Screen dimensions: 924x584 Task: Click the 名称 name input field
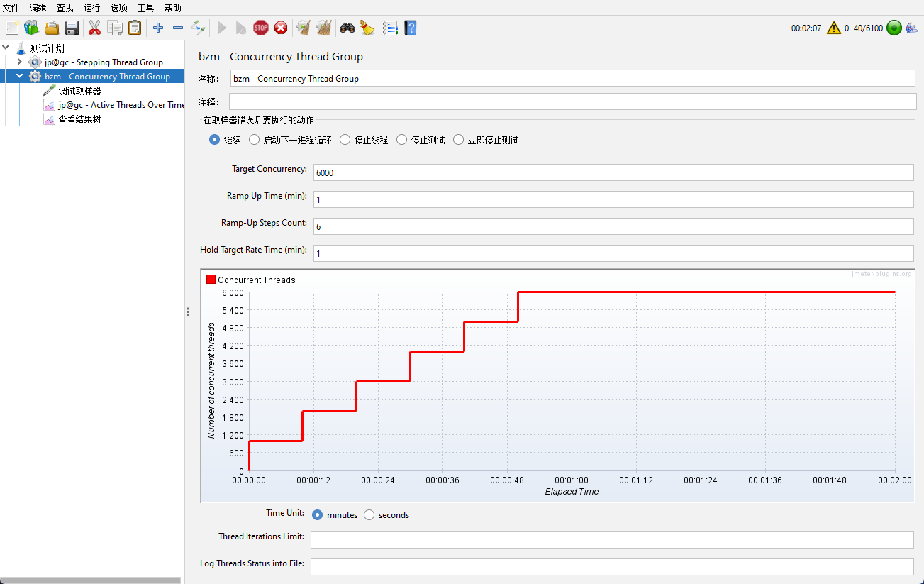point(572,78)
